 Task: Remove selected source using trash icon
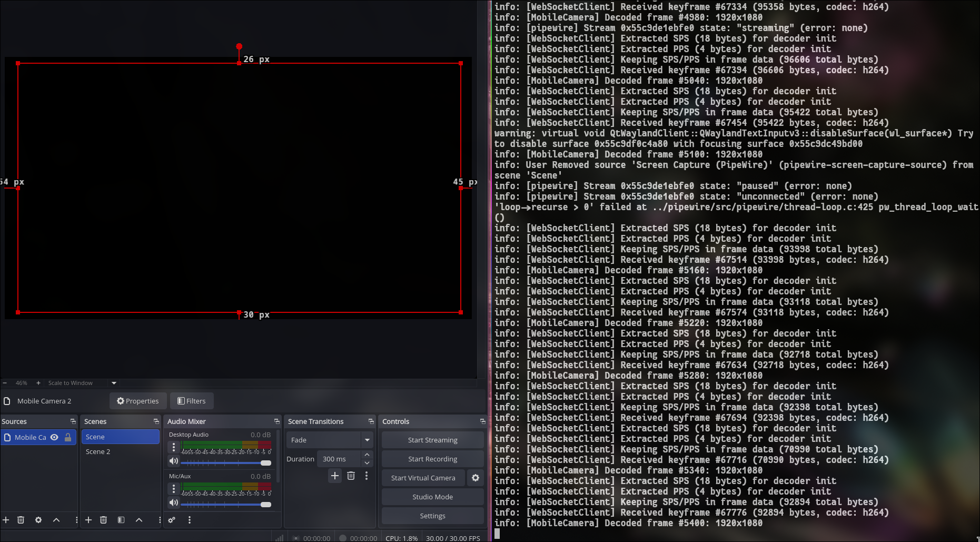[x=21, y=520]
